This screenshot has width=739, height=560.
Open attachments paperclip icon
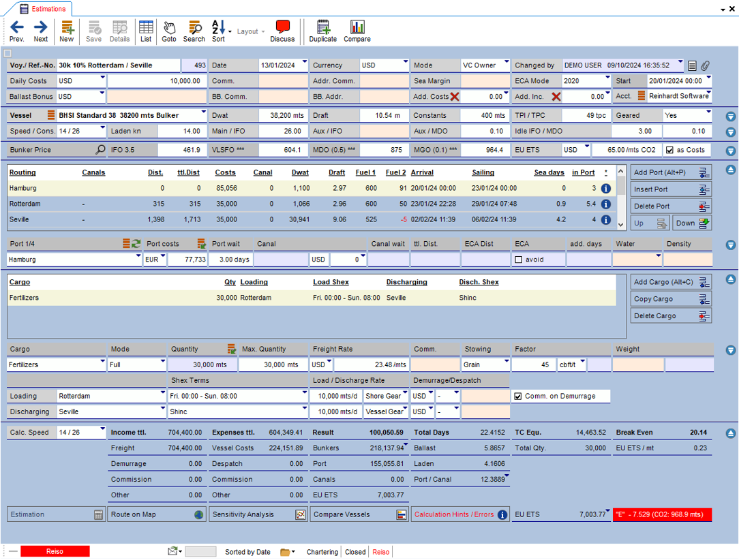point(705,65)
